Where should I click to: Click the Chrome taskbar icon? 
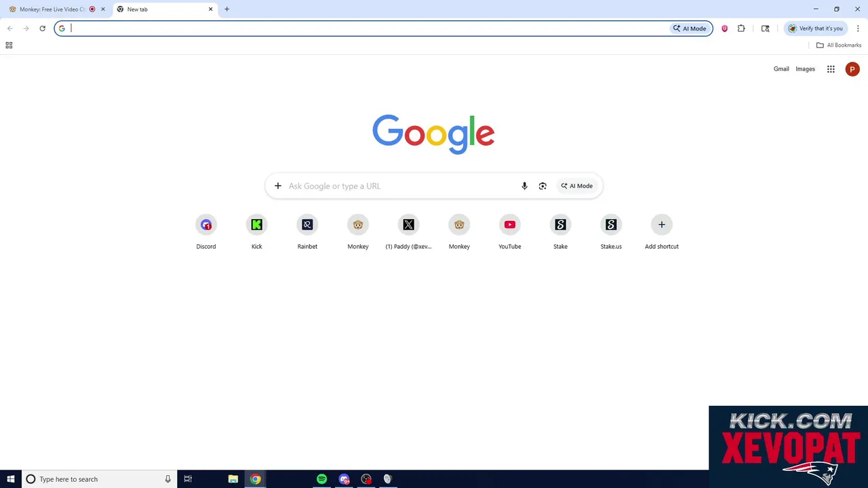[255, 479]
